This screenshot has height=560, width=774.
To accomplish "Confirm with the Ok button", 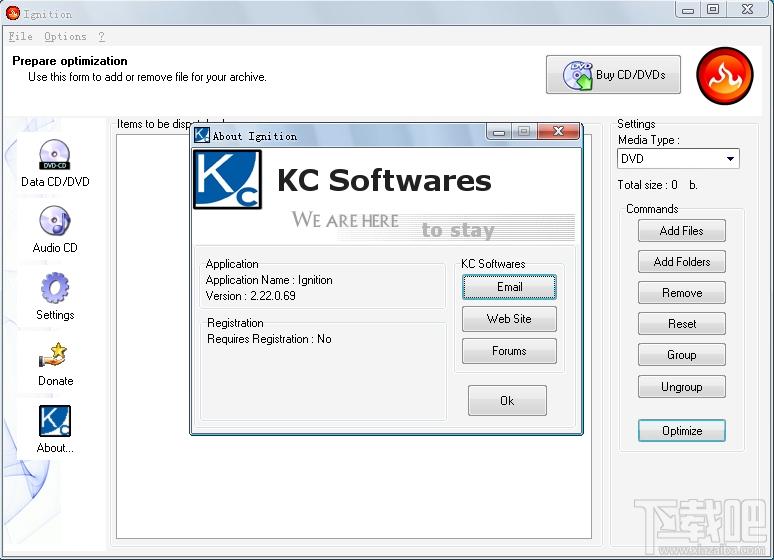I will click(x=507, y=400).
